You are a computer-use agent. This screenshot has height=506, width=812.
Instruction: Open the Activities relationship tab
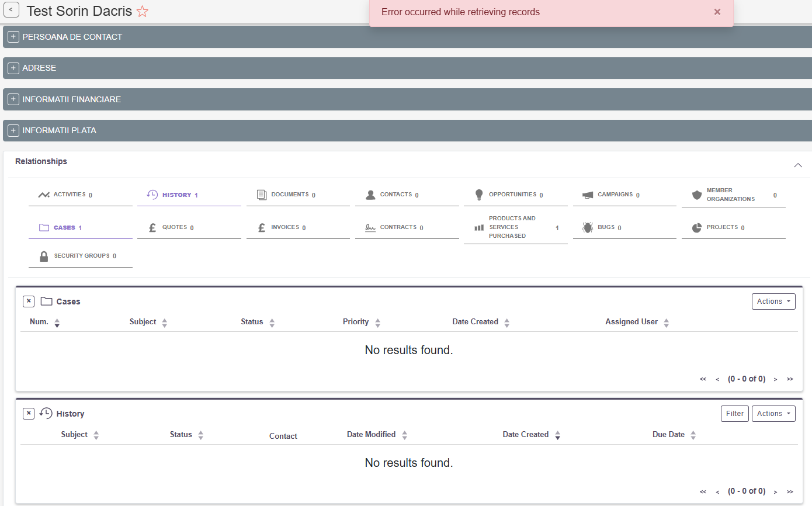point(81,195)
